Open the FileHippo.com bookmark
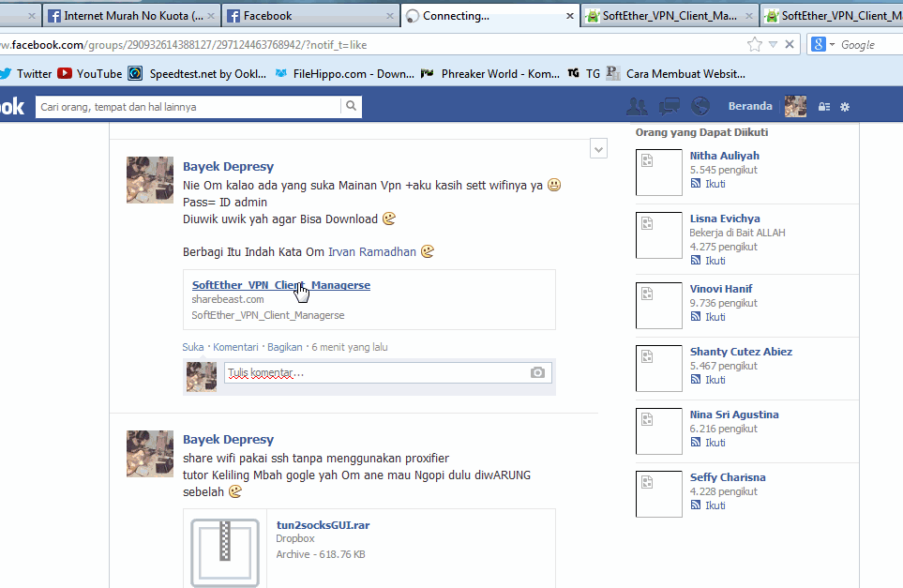903x588 pixels. 344,74
